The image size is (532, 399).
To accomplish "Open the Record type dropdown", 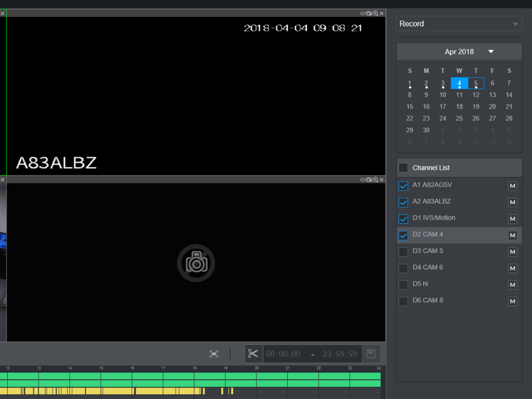I will (x=459, y=24).
